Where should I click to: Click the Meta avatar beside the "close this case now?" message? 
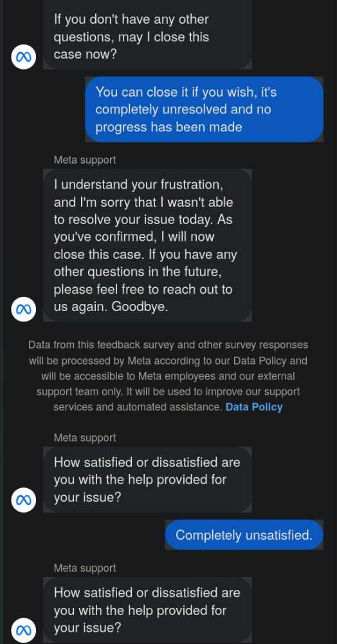23,57
